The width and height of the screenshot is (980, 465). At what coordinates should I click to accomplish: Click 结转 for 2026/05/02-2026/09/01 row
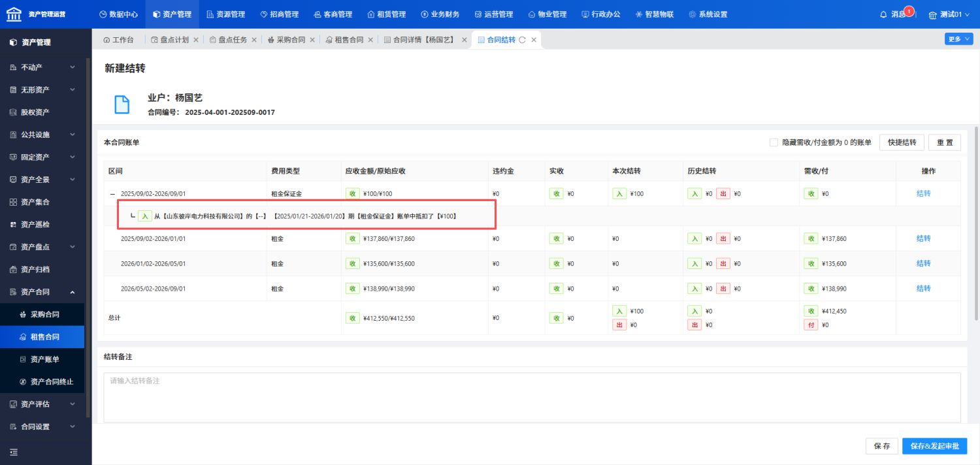tap(924, 288)
